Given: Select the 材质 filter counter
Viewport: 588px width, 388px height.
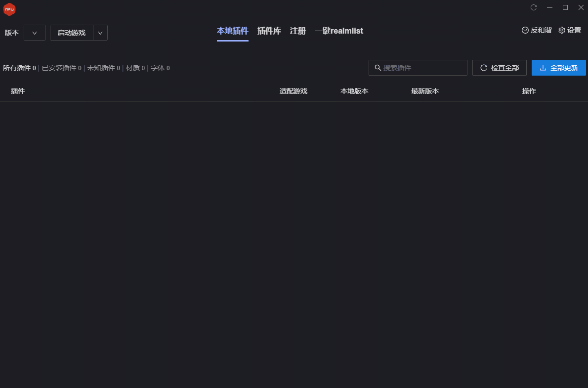Looking at the screenshot, I should pyautogui.click(x=135, y=68).
